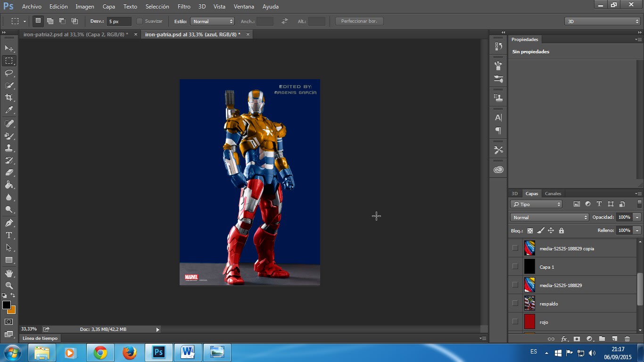This screenshot has height=362, width=644.
Task: Show the 'Capa 1' layer
Action: click(515, 266)
